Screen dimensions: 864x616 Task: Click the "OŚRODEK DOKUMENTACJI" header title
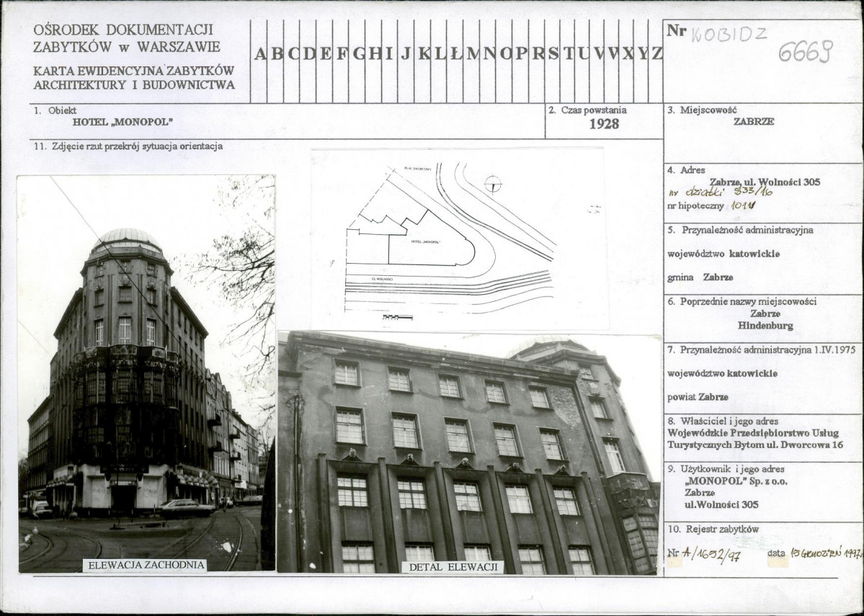pos(123,30)
